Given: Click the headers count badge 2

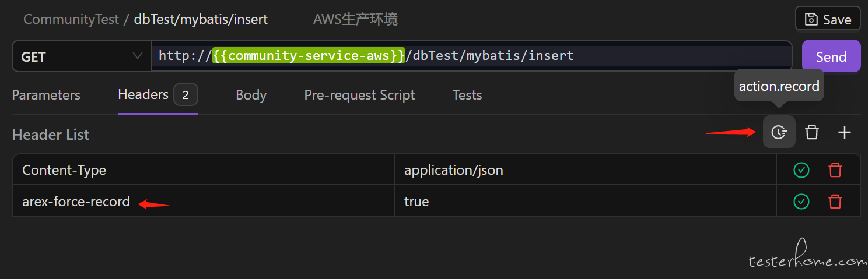Looking at the screenshot, I should pyautogui.click(x=185, y=94).
